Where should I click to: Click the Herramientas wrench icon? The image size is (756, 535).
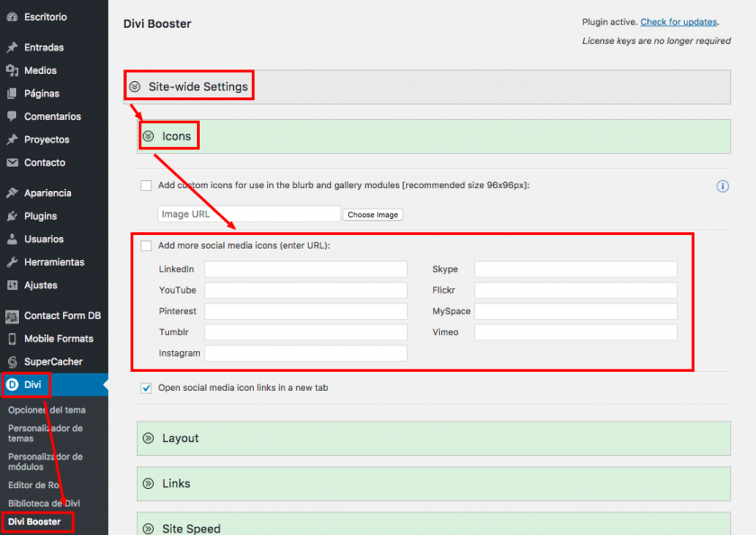pos(12,262)
